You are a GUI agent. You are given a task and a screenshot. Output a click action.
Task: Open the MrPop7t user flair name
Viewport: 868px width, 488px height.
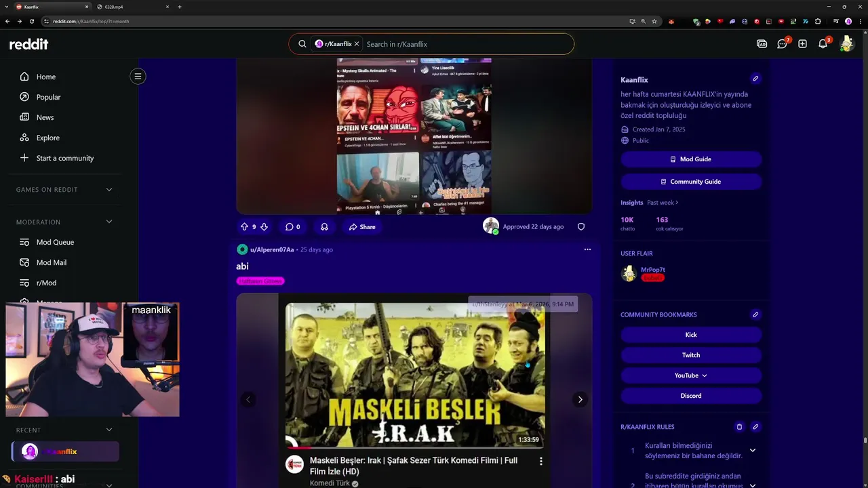click(653, 270)
